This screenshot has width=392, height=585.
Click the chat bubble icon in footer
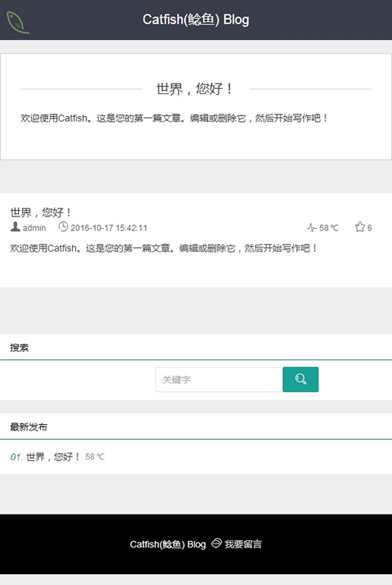[x=216, y=543]
